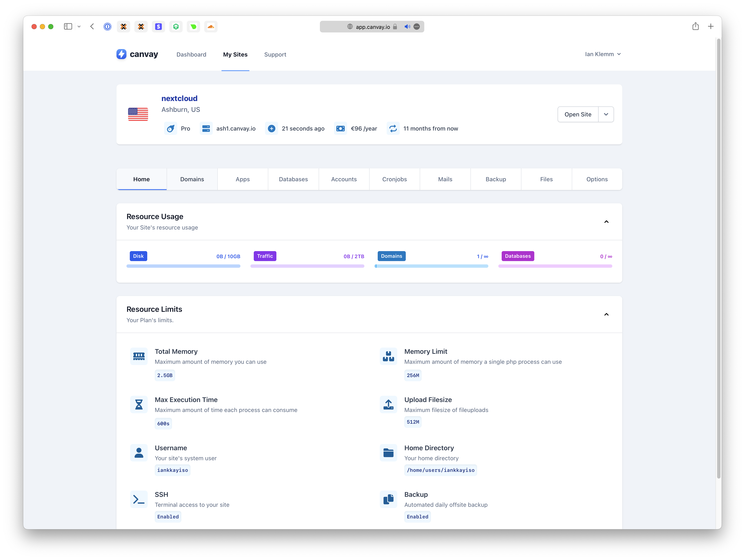The width and height of the screenshot is (745, 560).
Task: Click the share icon in browser toolbar
Action: 695,27
